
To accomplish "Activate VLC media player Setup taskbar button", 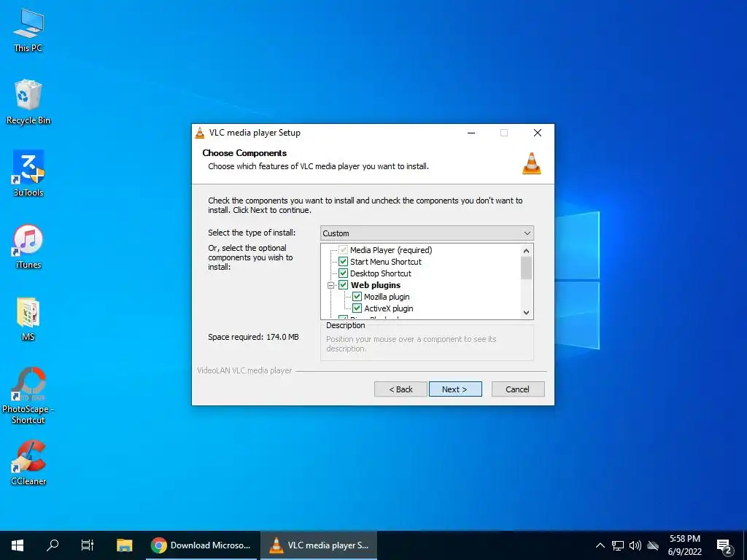I will point(320,545).
